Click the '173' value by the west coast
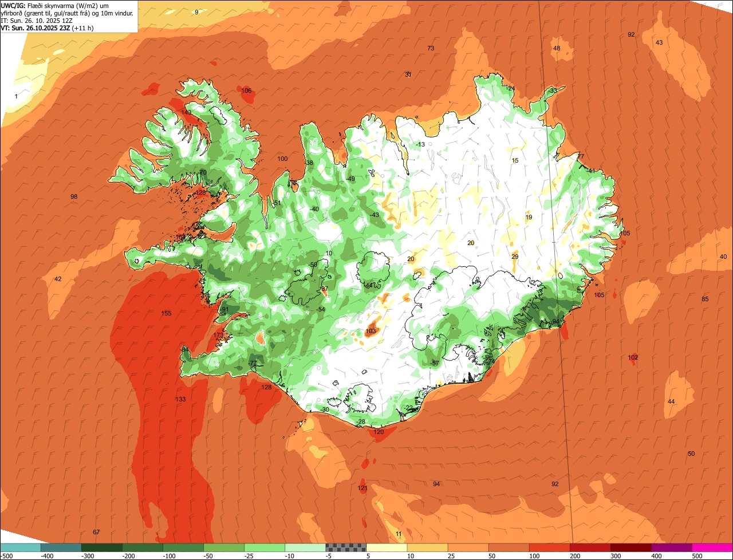 pos(218,335)
